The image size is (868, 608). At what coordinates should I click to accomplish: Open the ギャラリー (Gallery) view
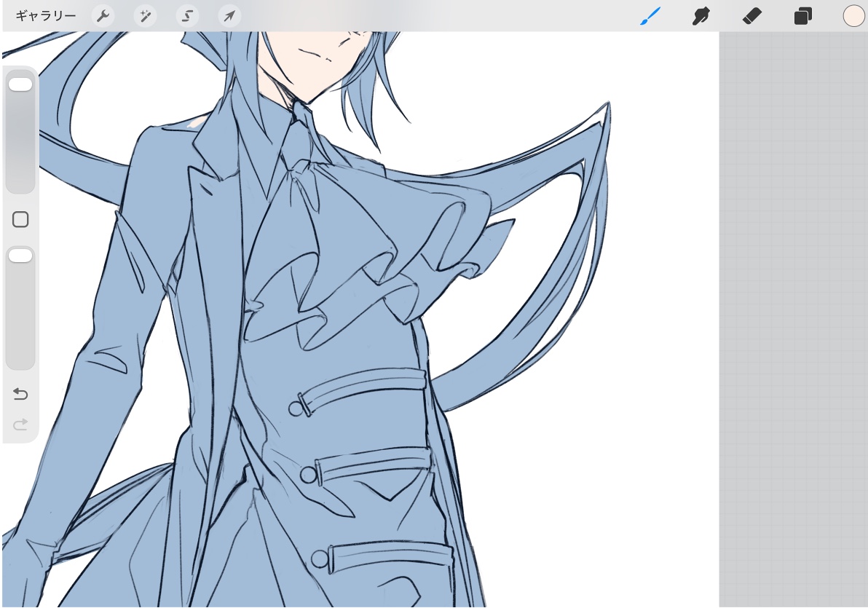[45, 15]
